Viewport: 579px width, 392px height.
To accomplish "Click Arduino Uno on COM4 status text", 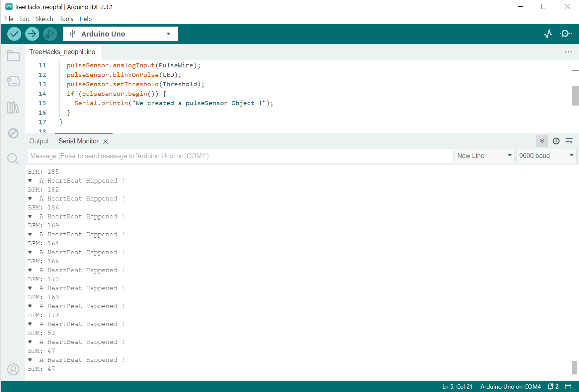I will pos(511,387).
